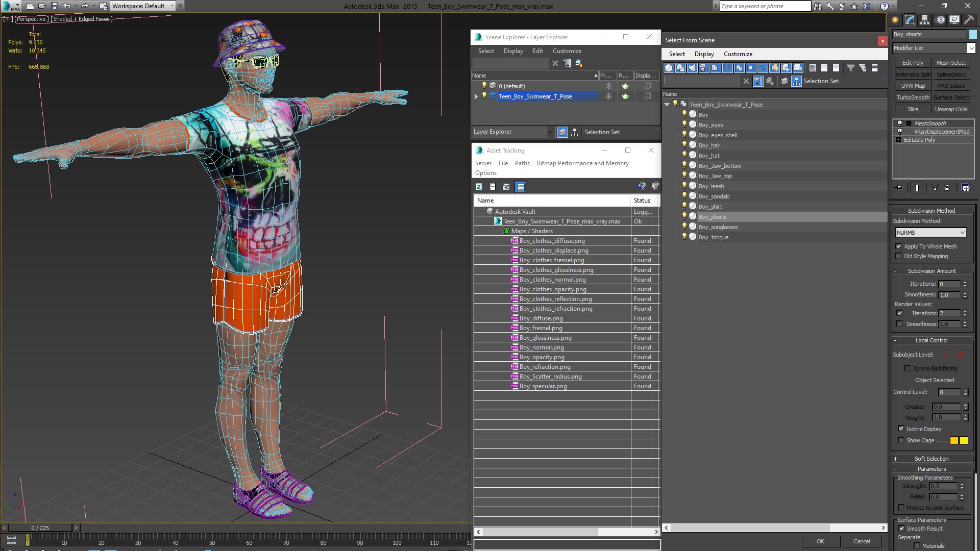Switch Scene Explorer to sort by hierarchy
Image resolution: width=980 pixels, height=551 pixels.
(575, 132)
